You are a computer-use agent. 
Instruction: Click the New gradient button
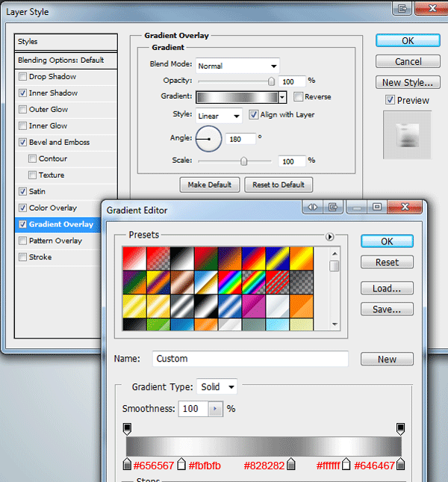pos(387,359)
